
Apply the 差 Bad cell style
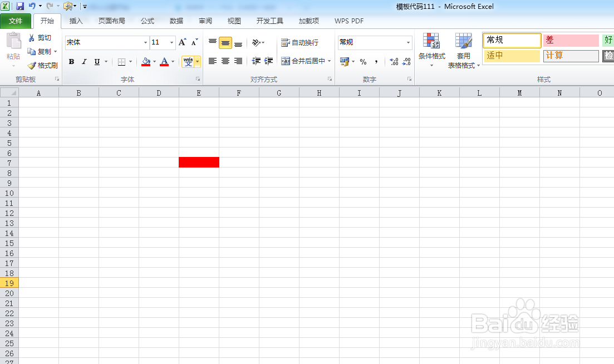pyautogui.click(x=571, y=40)
